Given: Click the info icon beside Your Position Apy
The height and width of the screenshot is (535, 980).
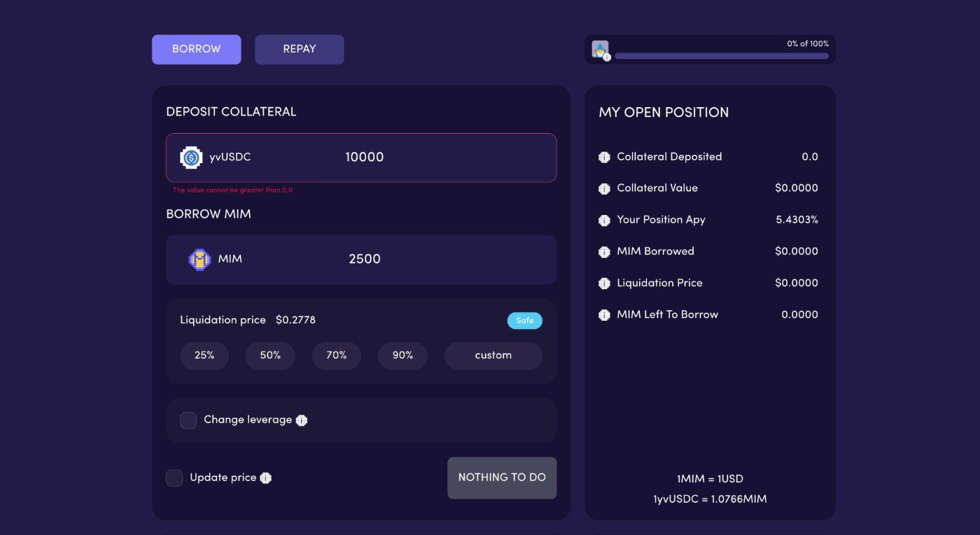Looking at the screenshot, I should (605, 221).
